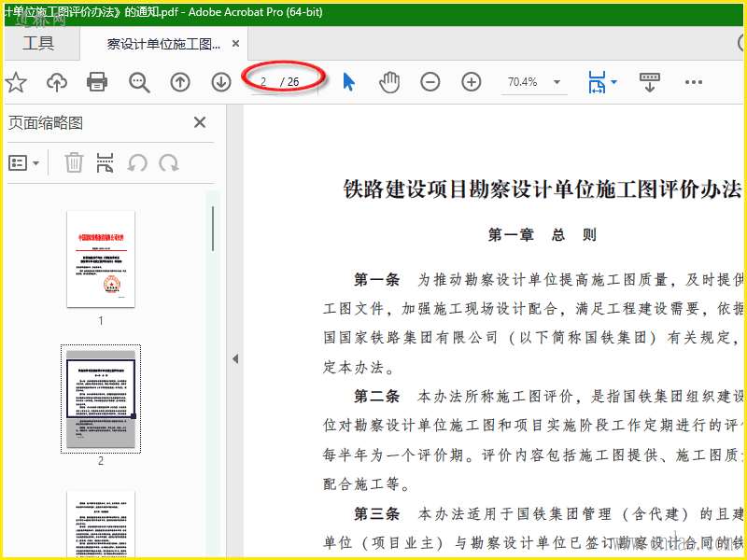
Task: Click the 第二条 article label
Action: click(x=376, y=396)
